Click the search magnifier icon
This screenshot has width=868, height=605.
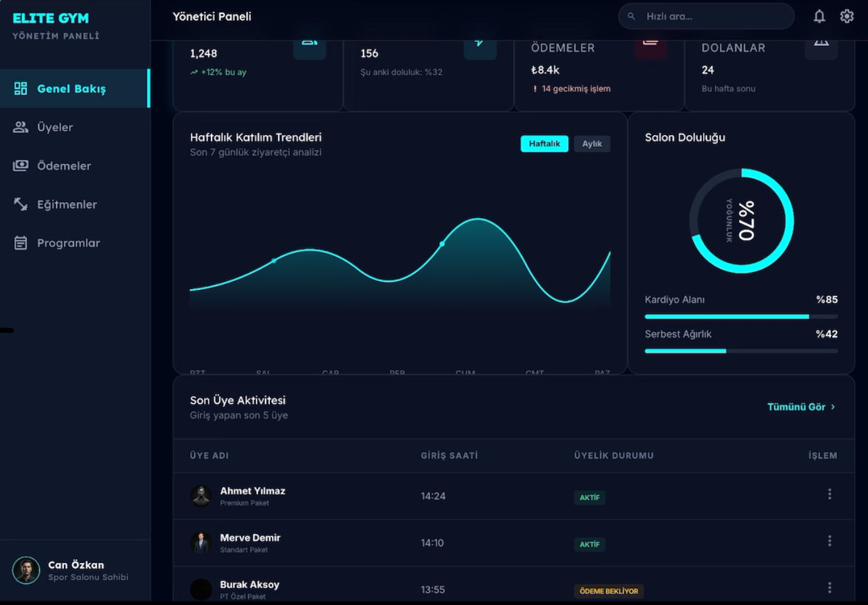pos(631,16)
